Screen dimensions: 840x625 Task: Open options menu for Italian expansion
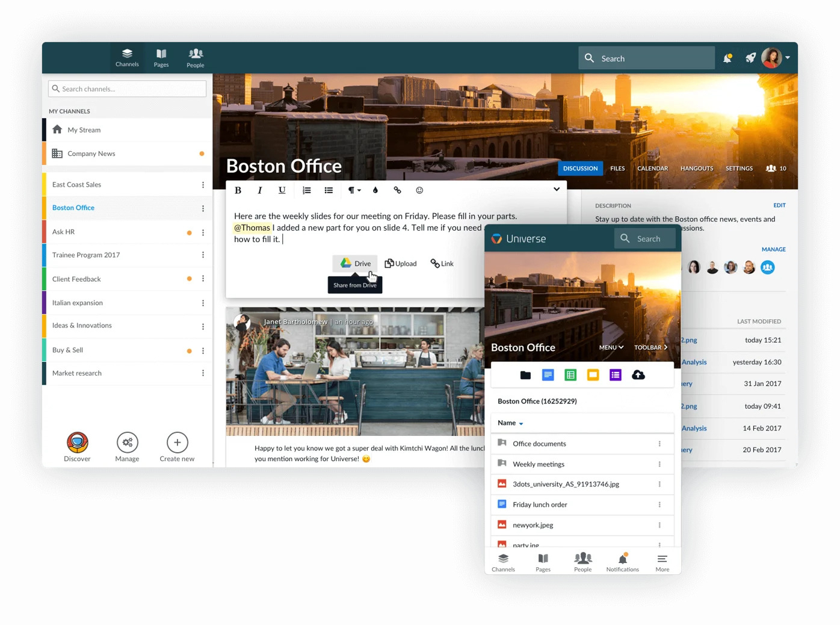coord(203,303)
